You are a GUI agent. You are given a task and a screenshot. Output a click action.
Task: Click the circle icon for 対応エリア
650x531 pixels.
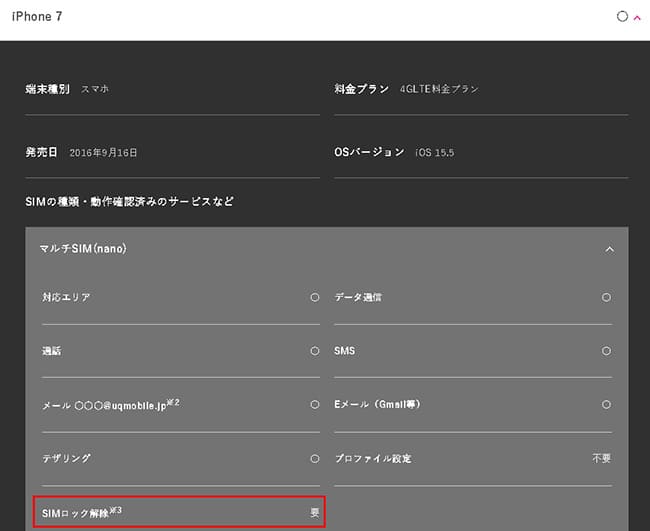click(315, 297)
